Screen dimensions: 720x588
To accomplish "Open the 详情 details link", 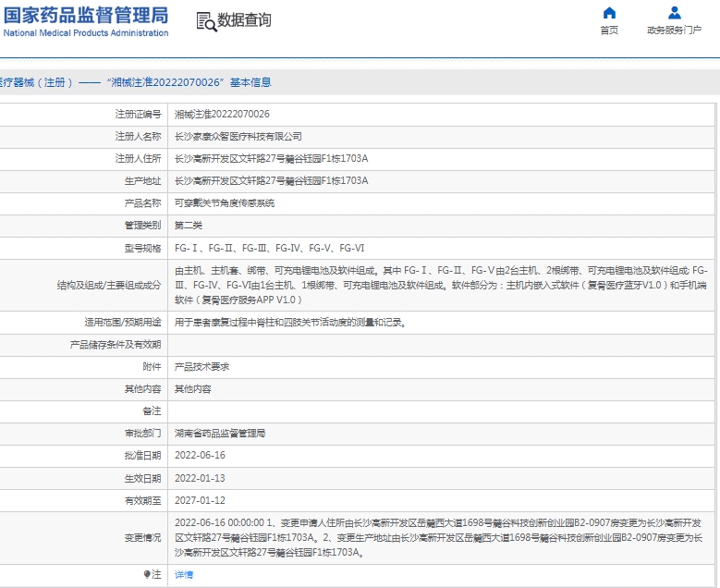I will tap(184, 575).
